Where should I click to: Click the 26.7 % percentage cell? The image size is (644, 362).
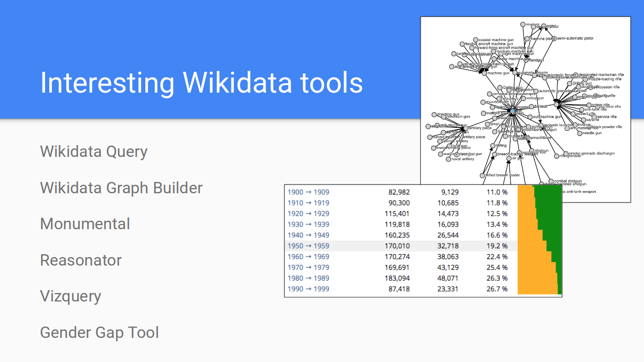(497, 289)
